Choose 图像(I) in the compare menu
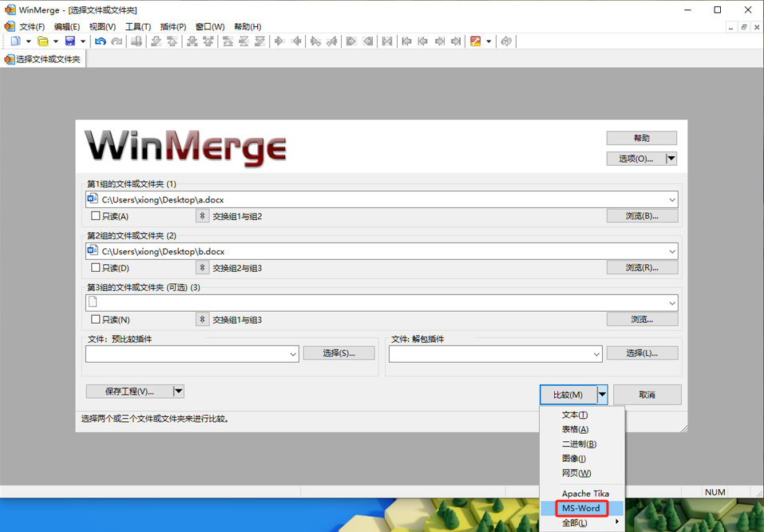This screenshot has height=532, width=764. (582, 459)
